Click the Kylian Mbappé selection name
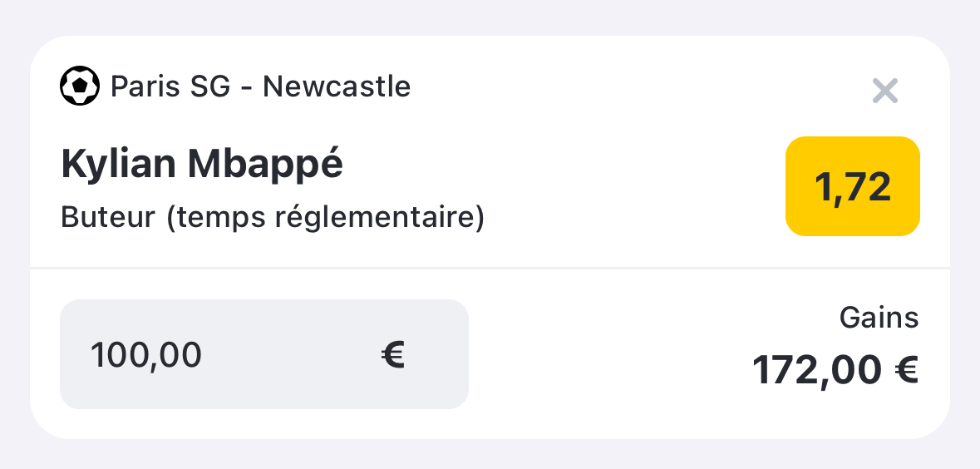Viewport: 980px width, 469px height. [x=202, y=165]
